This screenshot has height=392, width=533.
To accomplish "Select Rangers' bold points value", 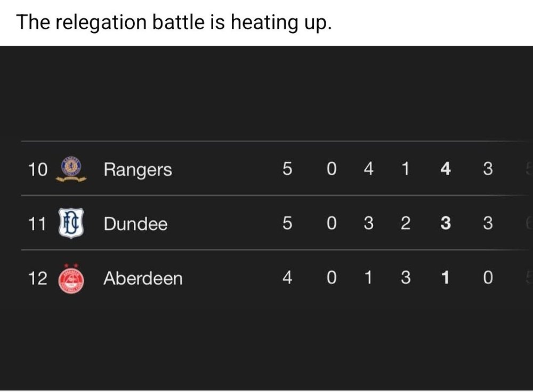I will [446, 169].
